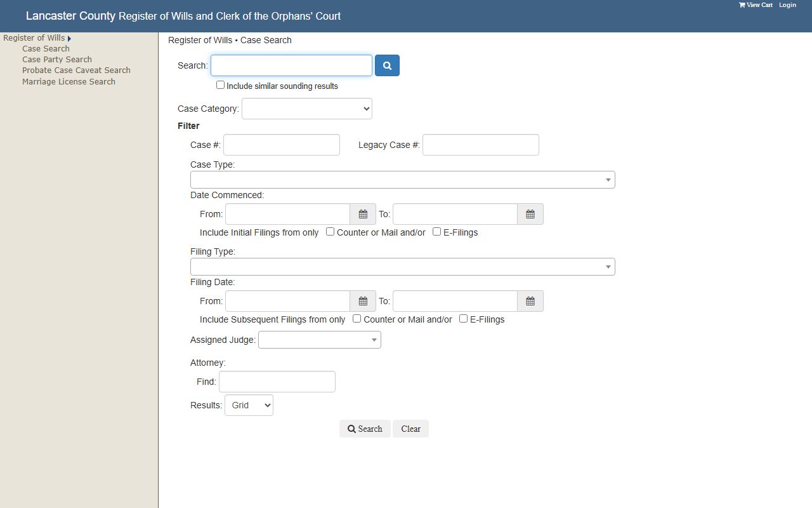Click the Login link
This screenshot has width=812, height=508.
[x=787, y=5]
